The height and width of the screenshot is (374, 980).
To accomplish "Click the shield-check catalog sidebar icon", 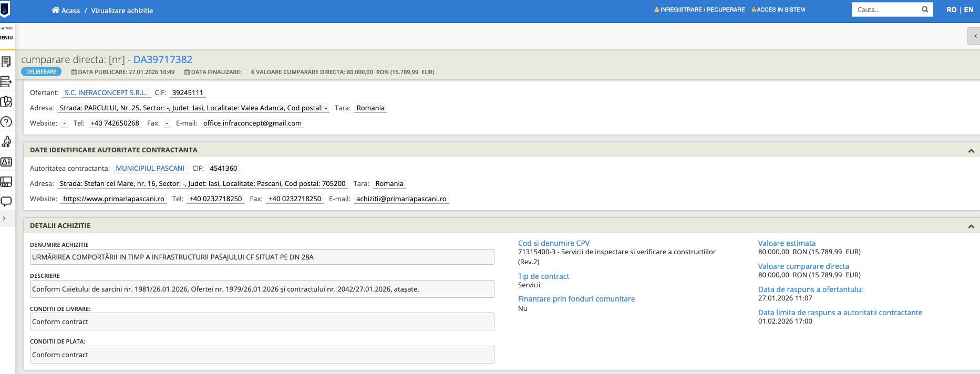I will (x=6, y=102).
